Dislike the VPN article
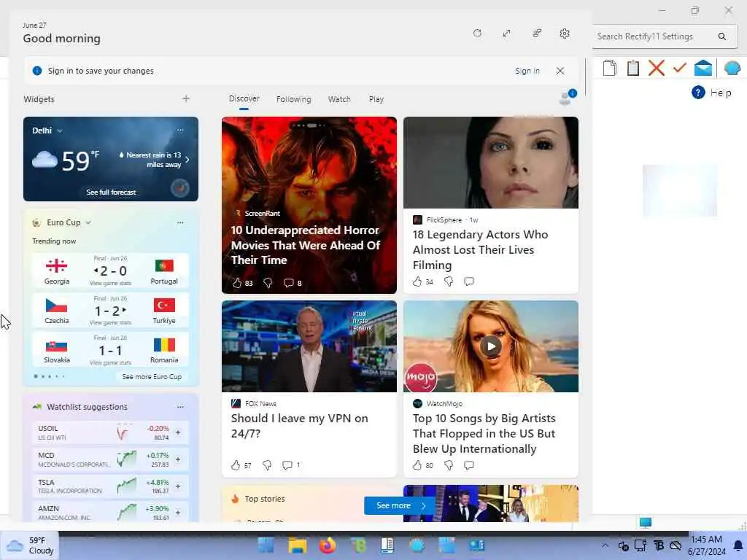 tap(267, 464)
